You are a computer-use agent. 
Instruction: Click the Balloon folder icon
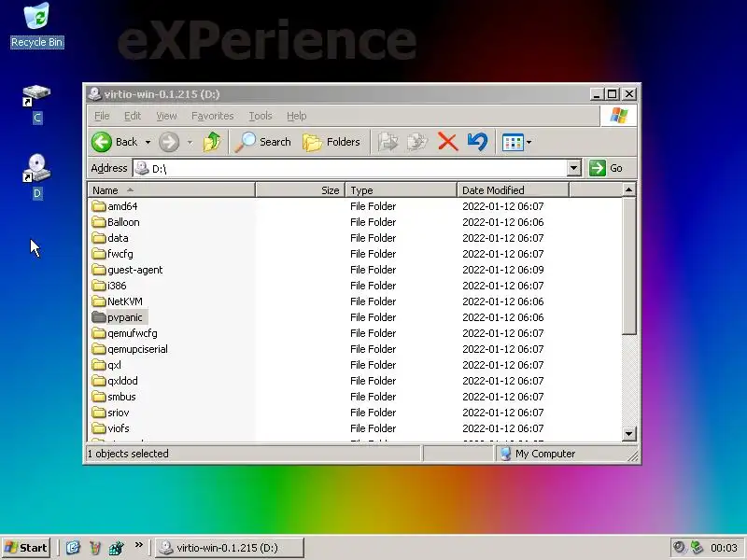[x=99, y=222]
